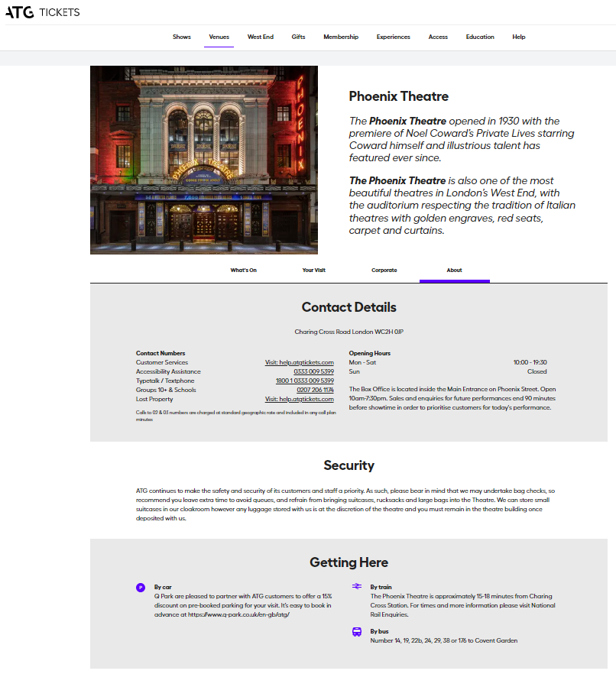Screen dimensions: 616x674
Task: Open the Corporate tab
Action: [384, 271]
